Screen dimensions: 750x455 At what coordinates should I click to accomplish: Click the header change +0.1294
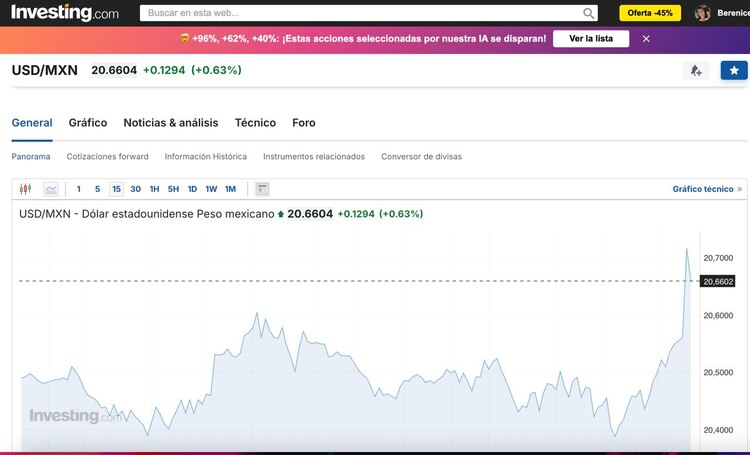[x=164, y=70]
